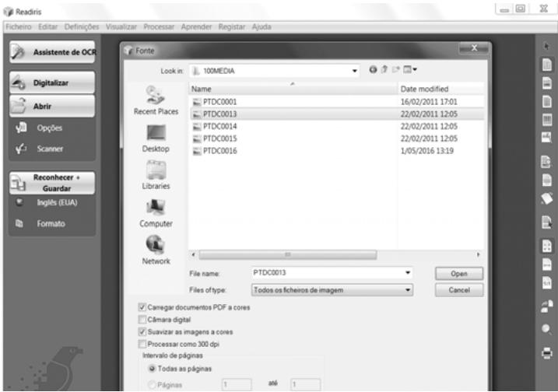This screenshot has width=558, height=392.
Task: Click the Cancel button
Action: point(458,290)
